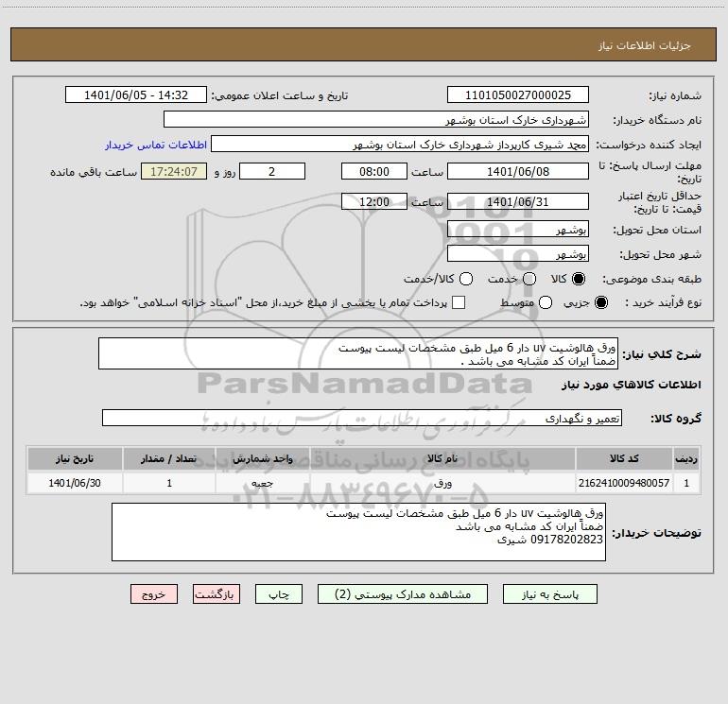The image size is (728, 704).
Task: Click the product name cell ورق
Action: click(442, 483)
